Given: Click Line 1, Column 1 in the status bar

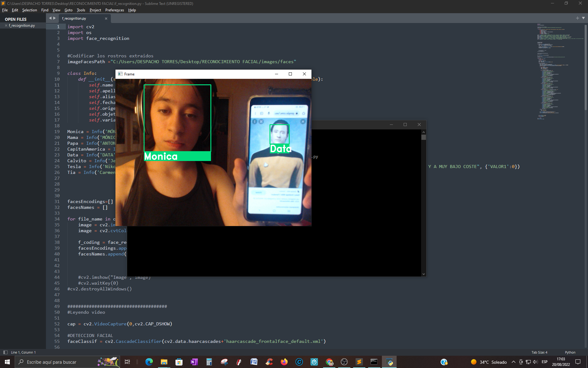Looking at the screenshot, I should pos(23,352).
